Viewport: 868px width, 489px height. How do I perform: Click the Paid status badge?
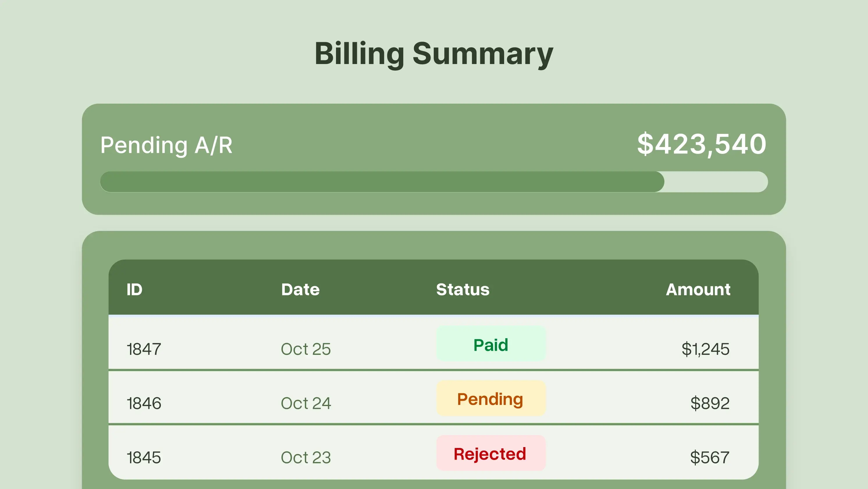[491, 344]
